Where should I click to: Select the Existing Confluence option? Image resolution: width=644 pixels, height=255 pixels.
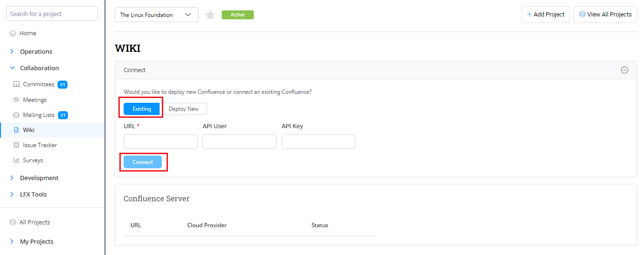point(142,109)
